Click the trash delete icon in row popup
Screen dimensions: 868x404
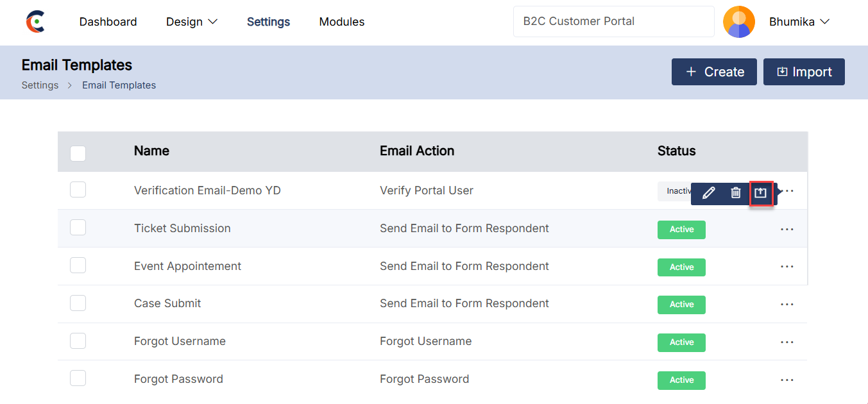point(736,193)
